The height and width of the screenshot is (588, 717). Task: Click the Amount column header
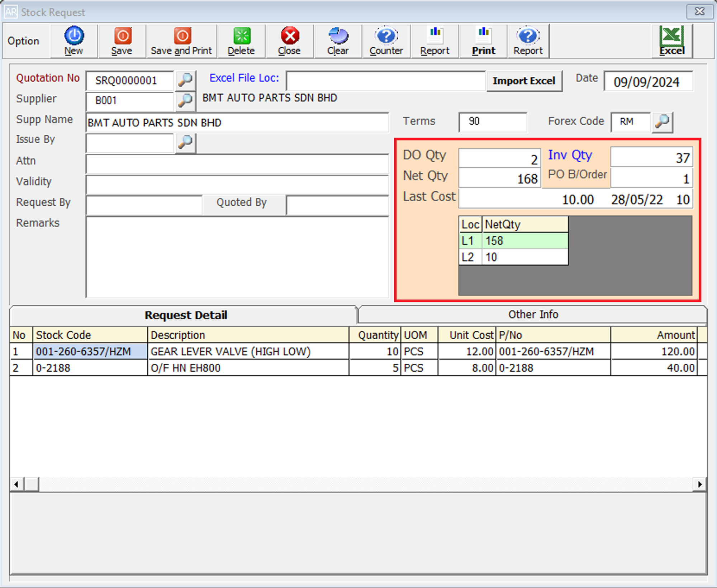654,335
